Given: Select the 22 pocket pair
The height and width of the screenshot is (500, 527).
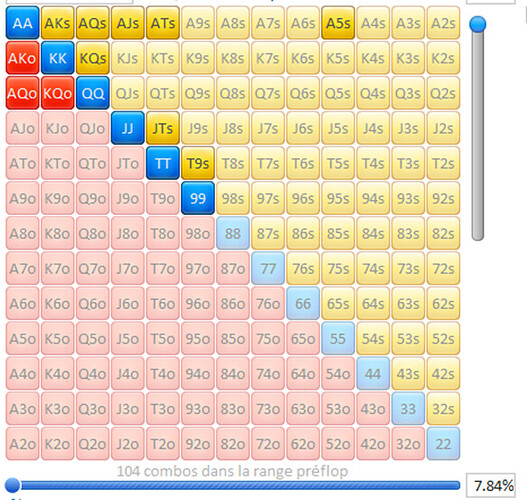Looking at the screenshot, I should pos(443,444).
